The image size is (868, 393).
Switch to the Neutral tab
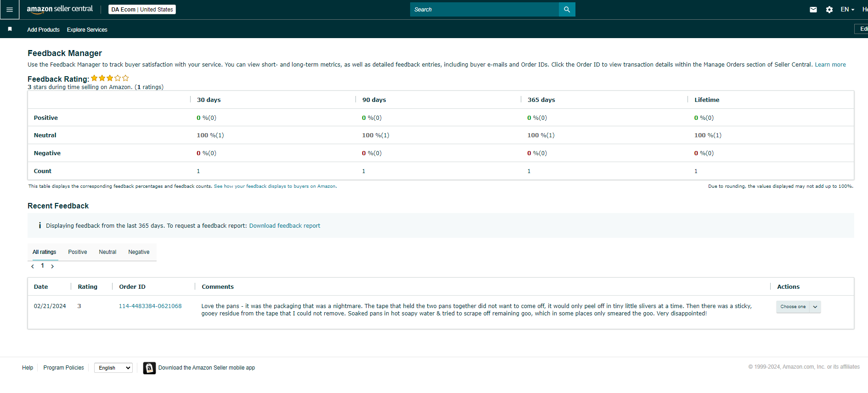[107, 252]
